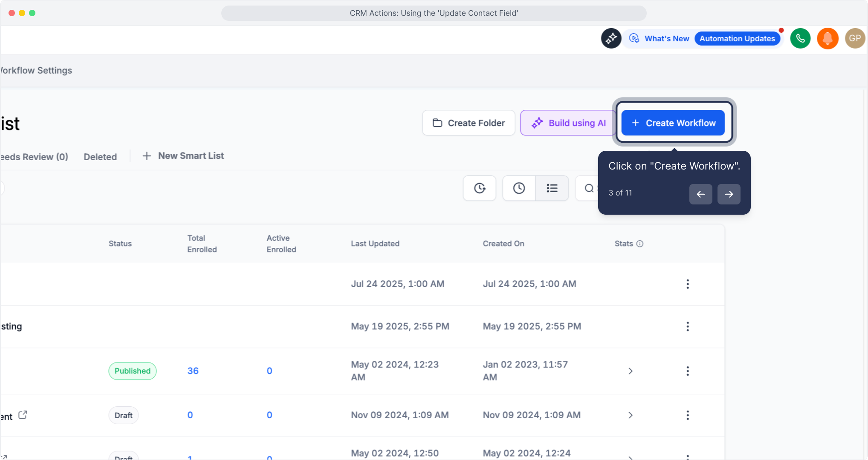Expand stats chevron for Nov 09 2024 row
The image size is (868, 460).
pyautogui.click(x=631, y=415)
